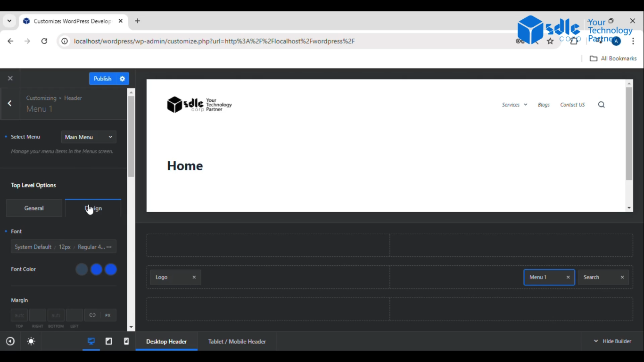Click browser back arrow

coord(10,41)
